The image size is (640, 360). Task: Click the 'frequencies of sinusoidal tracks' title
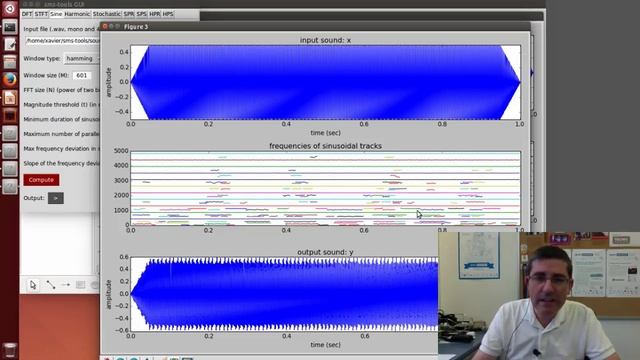click(x=325, y=146)
